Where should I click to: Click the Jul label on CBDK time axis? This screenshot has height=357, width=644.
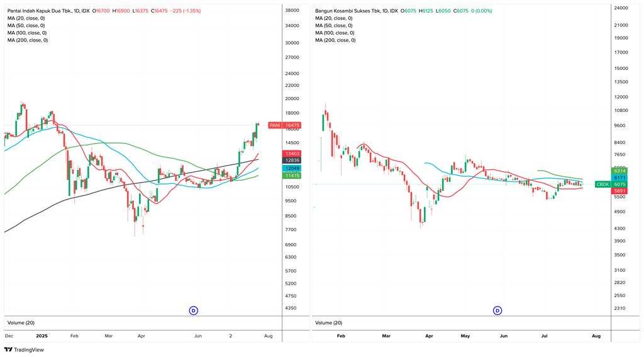544,336
